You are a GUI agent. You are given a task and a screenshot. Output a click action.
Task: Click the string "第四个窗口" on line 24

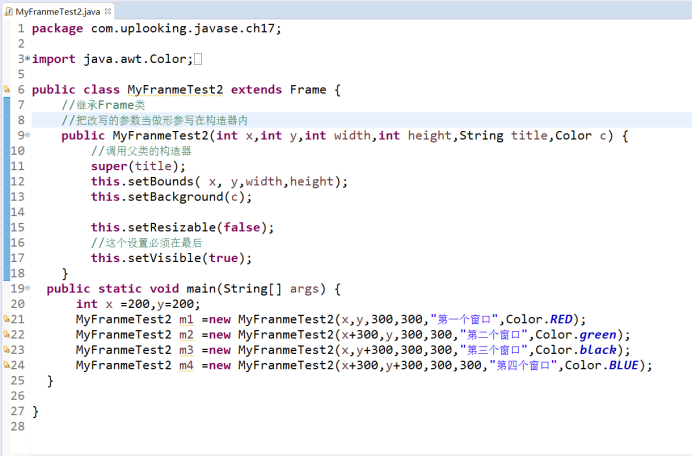pyautogui.click(x=523, y=366)
